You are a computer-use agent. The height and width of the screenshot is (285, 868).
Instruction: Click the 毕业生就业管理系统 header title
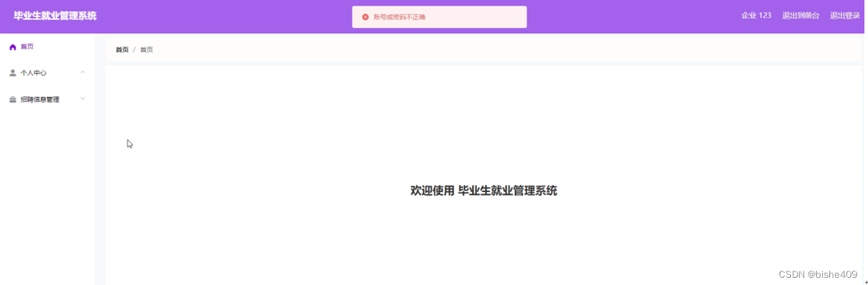coord(55,16)
